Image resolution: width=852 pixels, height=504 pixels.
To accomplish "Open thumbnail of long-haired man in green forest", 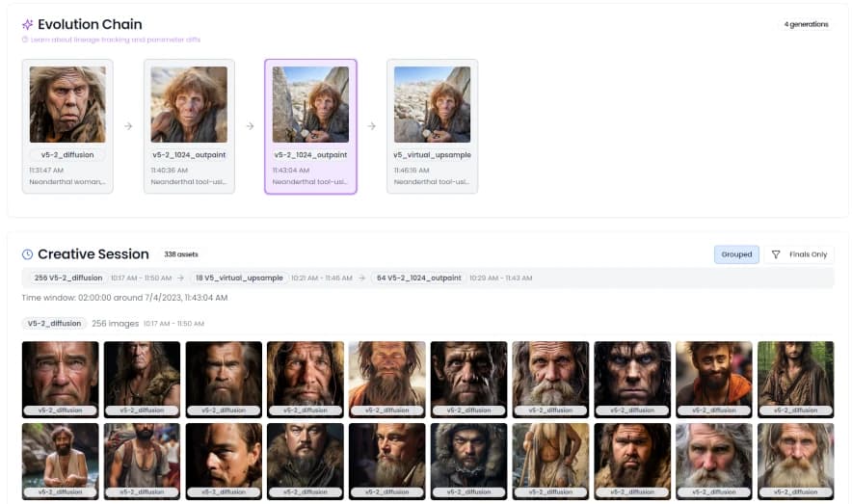I will tap(795, 380).
